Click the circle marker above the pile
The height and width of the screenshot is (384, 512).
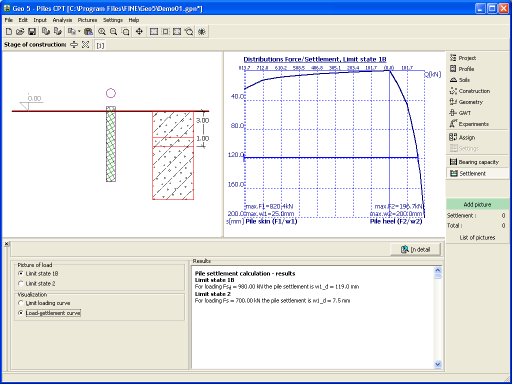111,93
